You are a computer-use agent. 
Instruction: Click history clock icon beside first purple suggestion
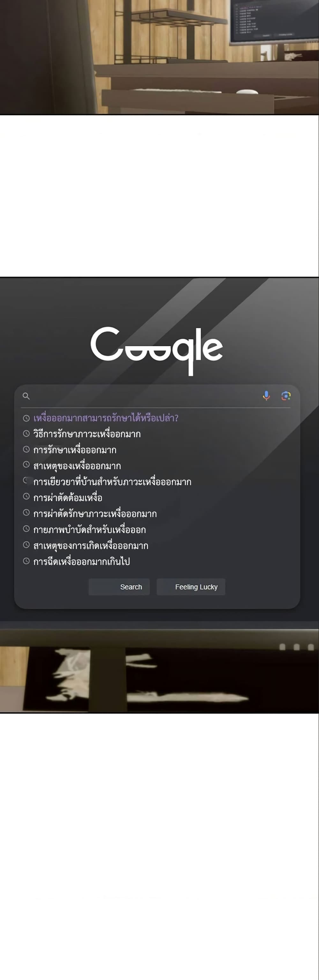(26, 418)
